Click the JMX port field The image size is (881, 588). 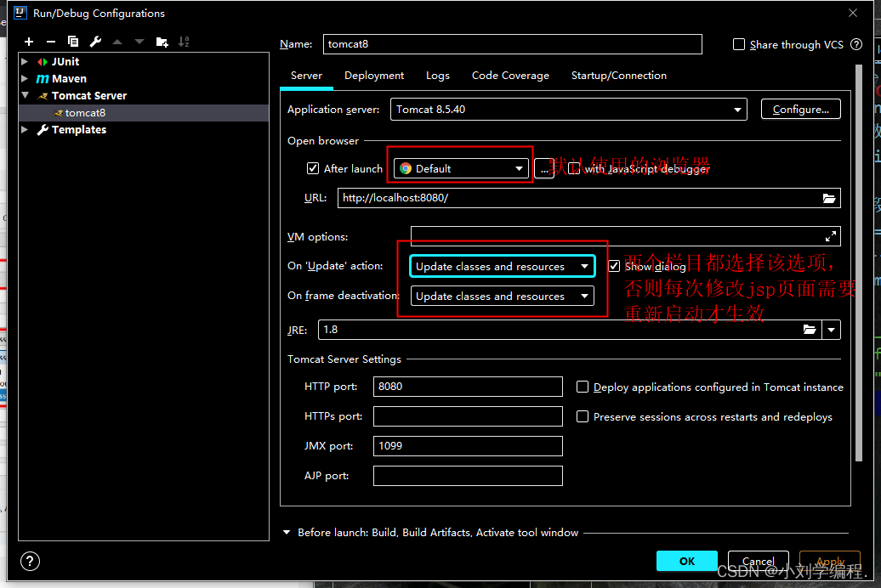coord(468,446)
